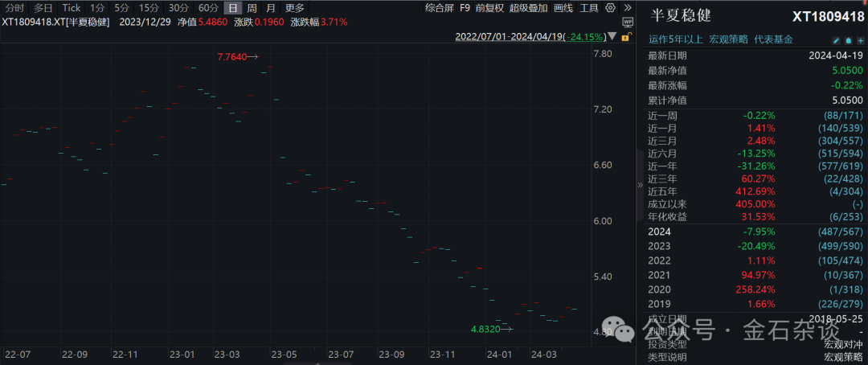Click the bell alert icon
This screenshot has width=868, height=365.
849,40
